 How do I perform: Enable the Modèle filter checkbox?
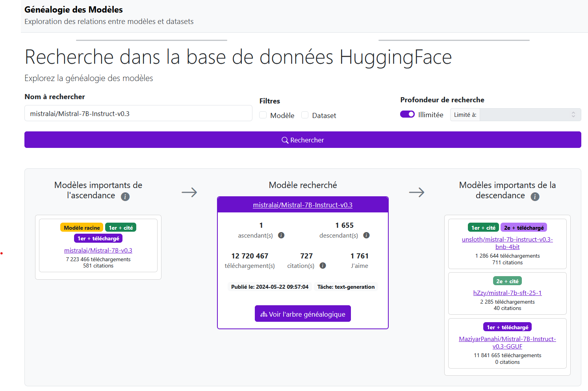click(262, 115)
